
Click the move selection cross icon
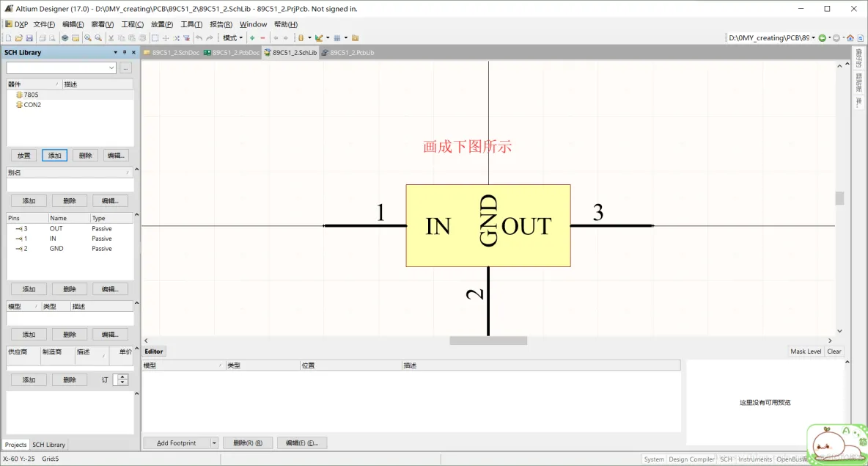(166, 38)
